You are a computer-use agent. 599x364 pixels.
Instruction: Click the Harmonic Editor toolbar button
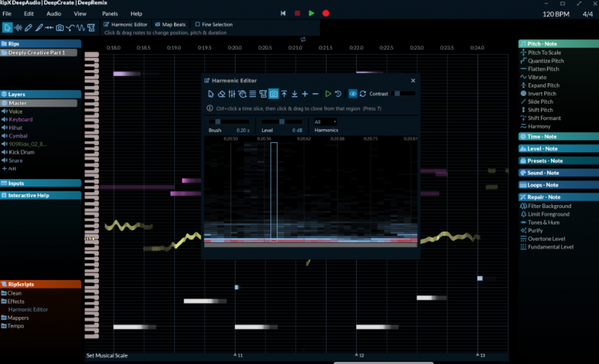click(x=126, y=25)
